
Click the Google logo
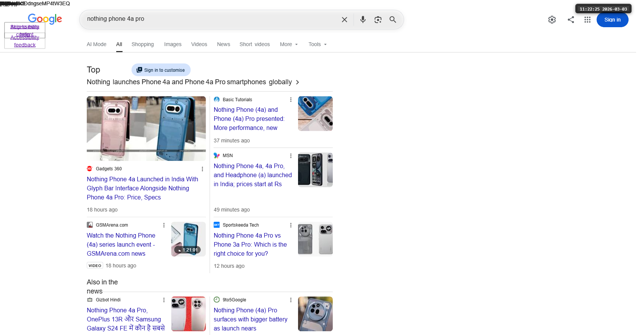[x=45, y=19]
